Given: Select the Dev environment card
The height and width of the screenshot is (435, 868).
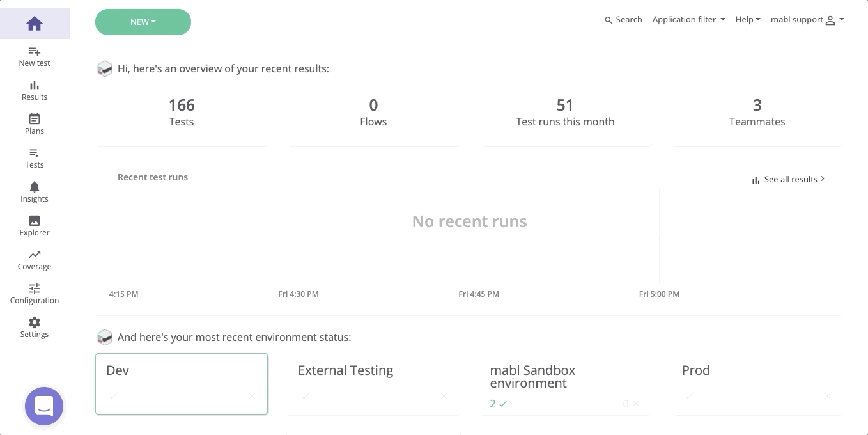Looking at the screenshot, I should pos(182,384).
